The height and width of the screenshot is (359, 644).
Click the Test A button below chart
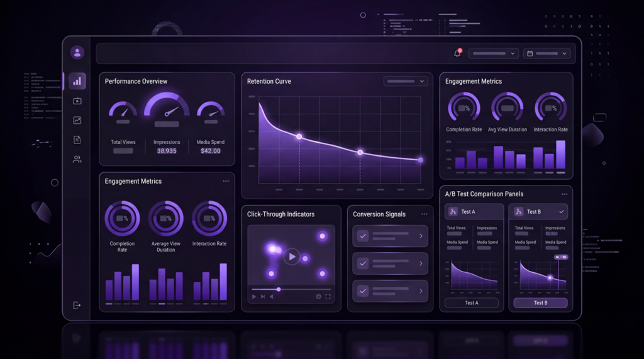tap(472, 302)
